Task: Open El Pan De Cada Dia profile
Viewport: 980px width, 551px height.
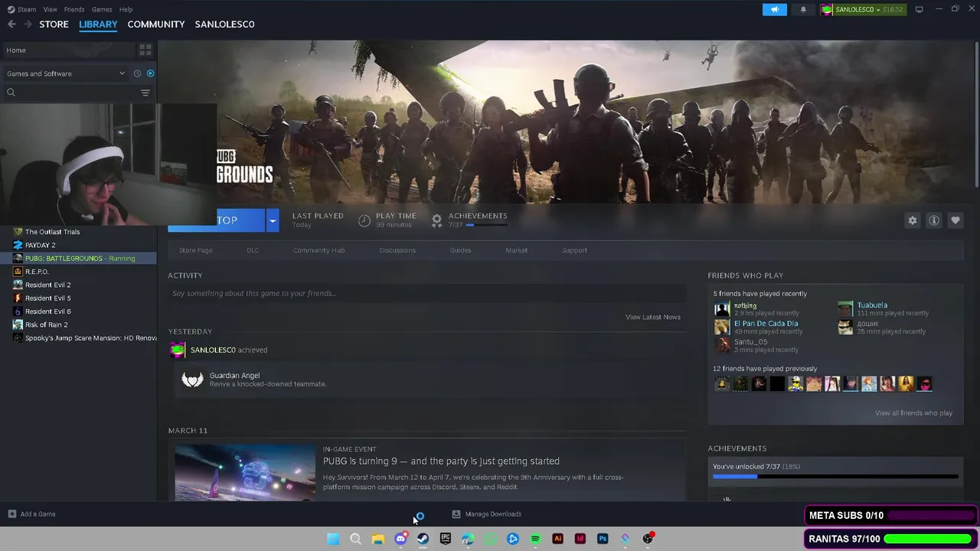Action: [766, 324]
